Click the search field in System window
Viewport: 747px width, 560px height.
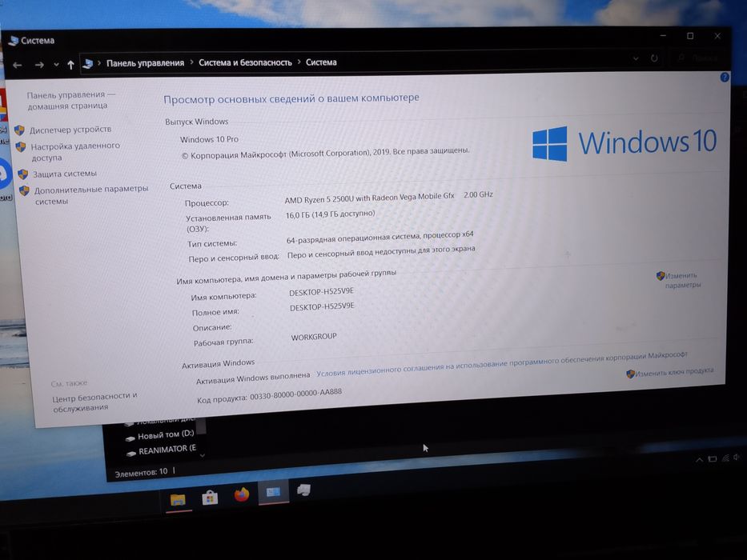pyautogui.click(x=699, y=58)
